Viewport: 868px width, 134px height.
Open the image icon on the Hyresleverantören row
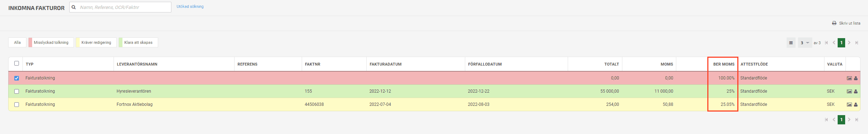point(849,92)
